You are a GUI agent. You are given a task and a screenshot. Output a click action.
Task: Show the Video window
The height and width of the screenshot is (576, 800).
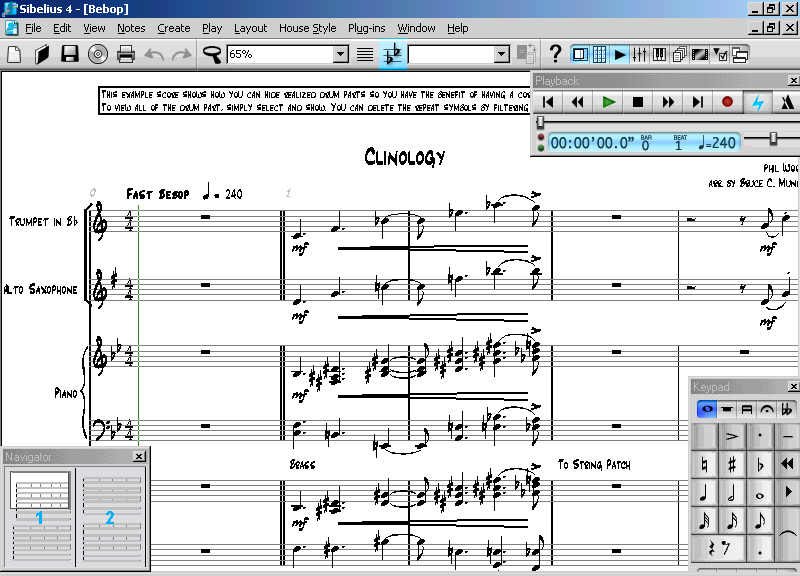(699, 54)
